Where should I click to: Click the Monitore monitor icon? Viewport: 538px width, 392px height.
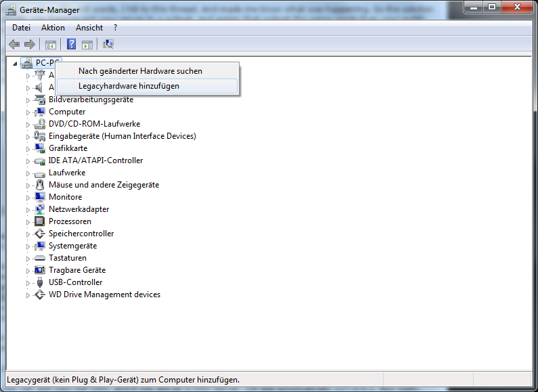40,197
